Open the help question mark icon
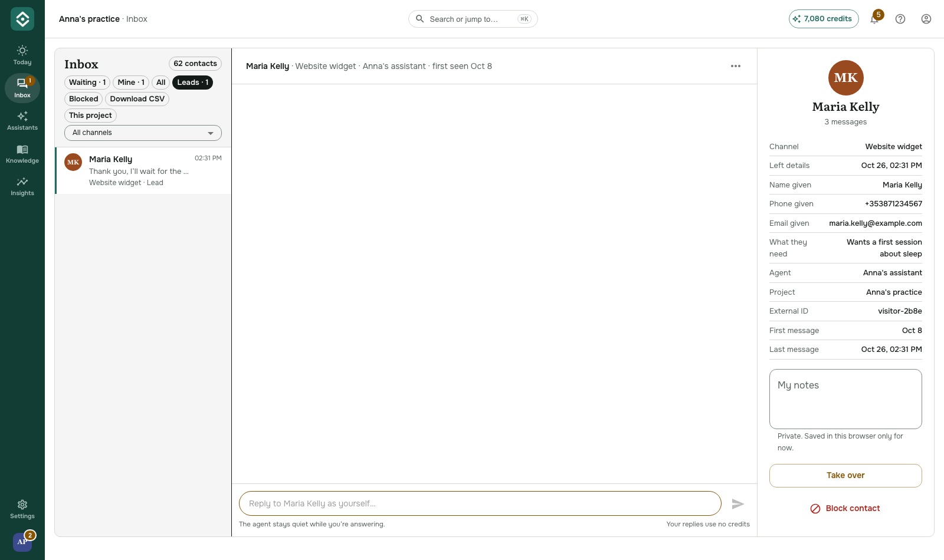The height and width of the screenshot is (560, 944). click(x=900, y=19)
